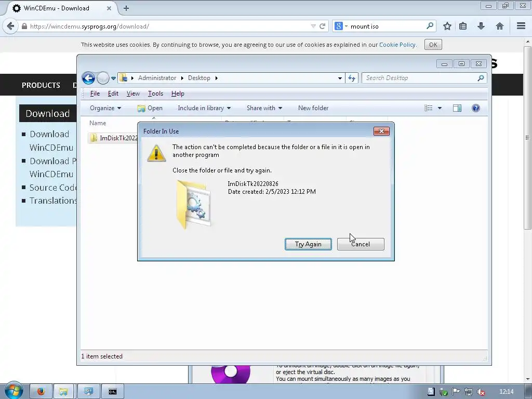Open Explorer Edit menu
This screenshot has height=399, width=532.
(113, 94)
